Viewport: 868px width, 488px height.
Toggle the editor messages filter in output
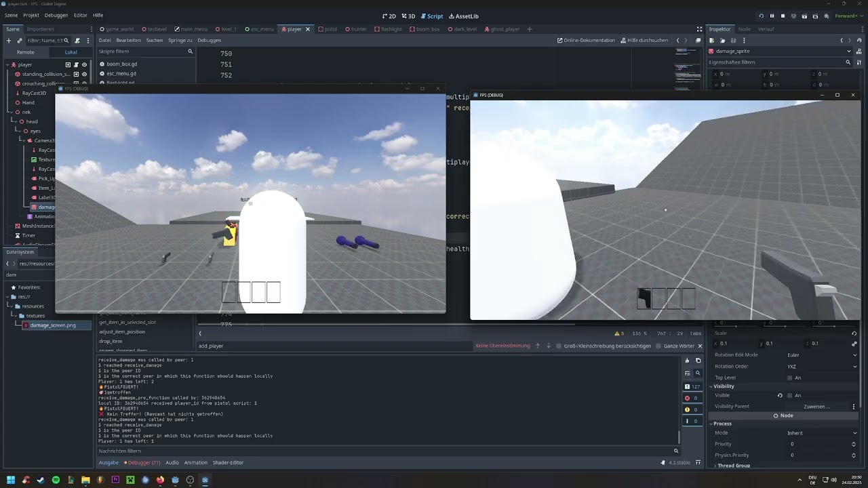(x=692, y=421)
